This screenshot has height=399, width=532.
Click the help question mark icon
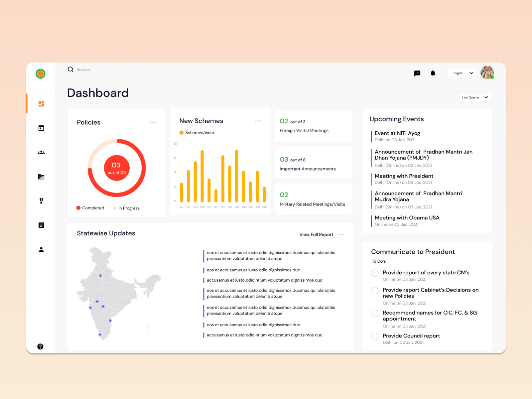40,346
